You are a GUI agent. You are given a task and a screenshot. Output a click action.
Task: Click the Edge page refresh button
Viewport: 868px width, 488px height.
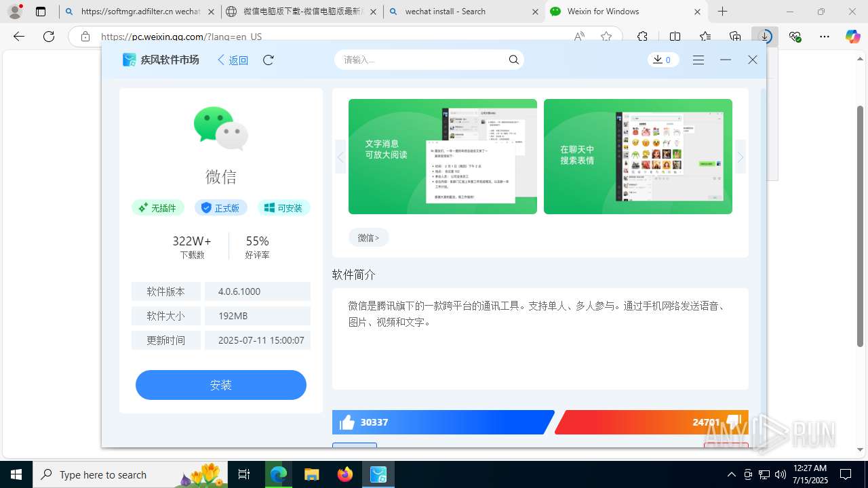49,37
